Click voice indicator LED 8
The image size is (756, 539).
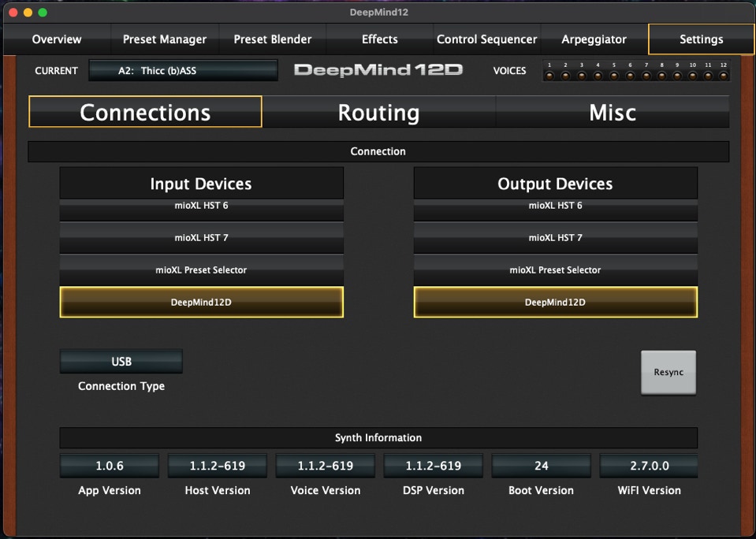point(661,75)
